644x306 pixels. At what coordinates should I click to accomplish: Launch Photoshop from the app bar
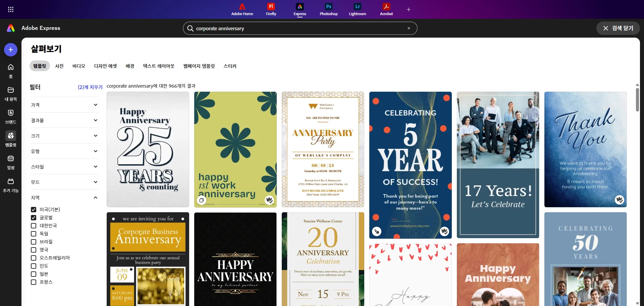[x=329, y=9]
